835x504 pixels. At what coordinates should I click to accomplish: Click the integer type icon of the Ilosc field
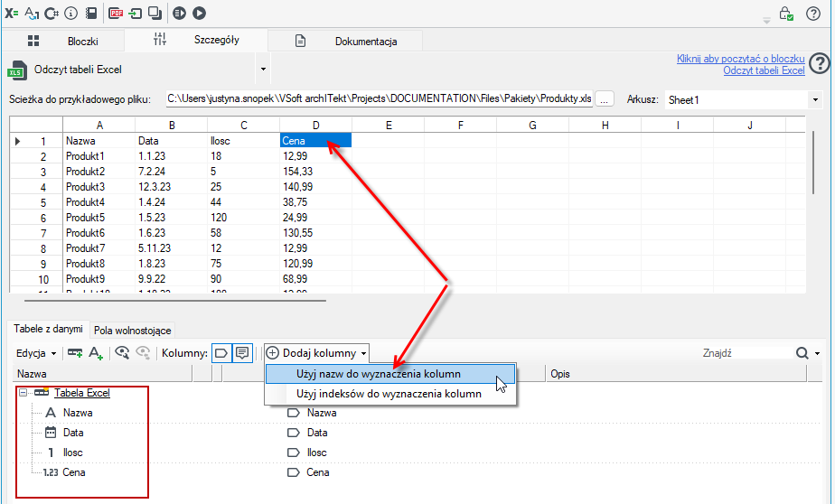(x=51, y=453)
